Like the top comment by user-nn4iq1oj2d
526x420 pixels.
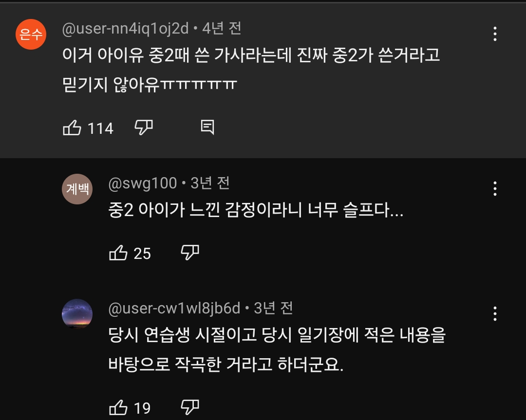(x=72, y=128)
